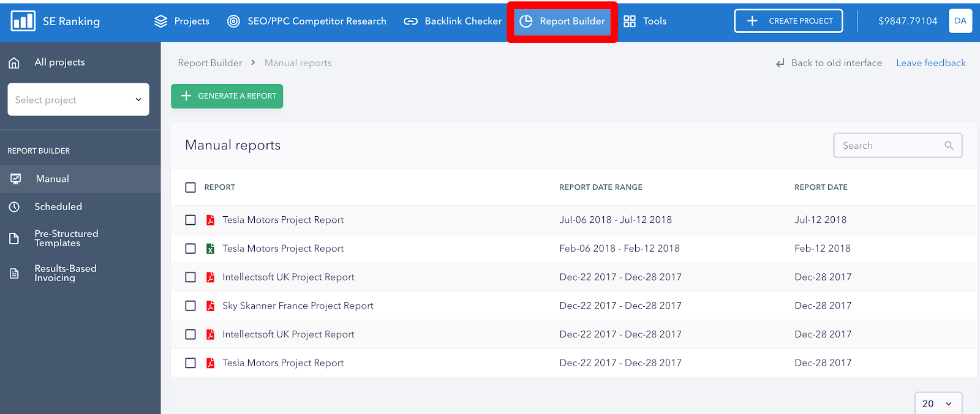Click the All projects home icon
Viewport: 980px width, 414px height.
click(x=14, y=62)
